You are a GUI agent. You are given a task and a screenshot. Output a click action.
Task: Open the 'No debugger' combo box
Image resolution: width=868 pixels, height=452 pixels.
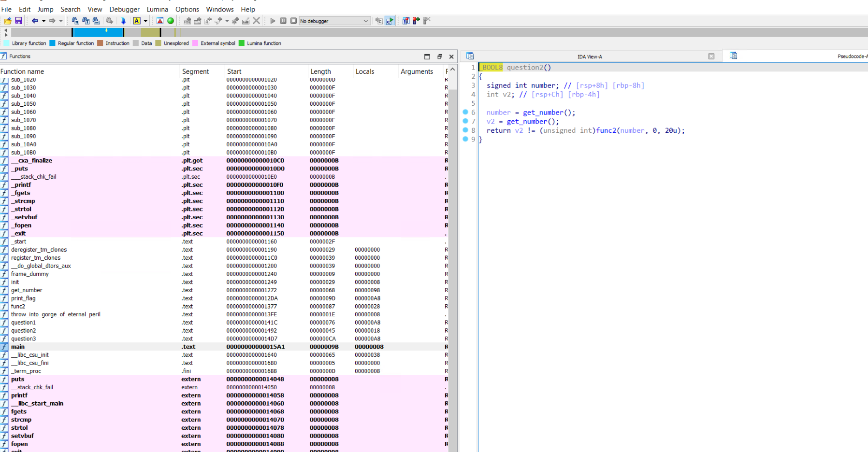[x=334, y=21]
